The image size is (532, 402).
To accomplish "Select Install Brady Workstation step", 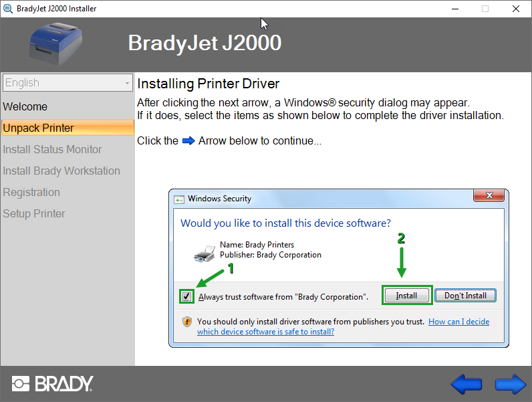I will 61,171.
